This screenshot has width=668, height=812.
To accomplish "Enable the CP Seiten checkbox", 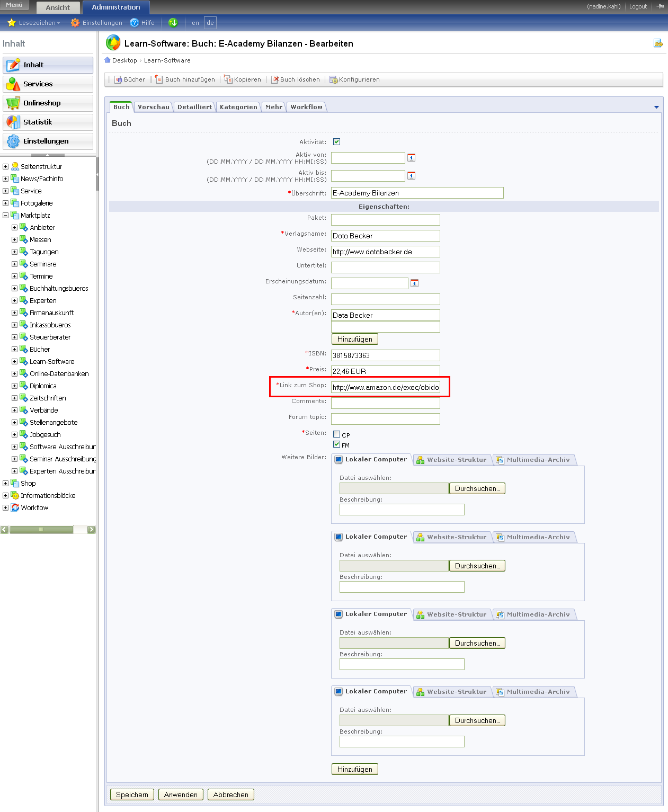I will pos(336,434).
